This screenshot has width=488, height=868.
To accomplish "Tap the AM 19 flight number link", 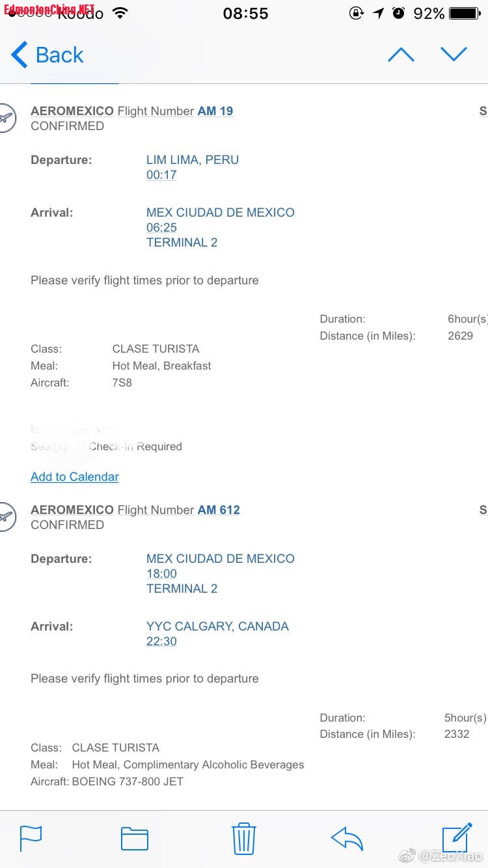I will [x=215, y=111].
